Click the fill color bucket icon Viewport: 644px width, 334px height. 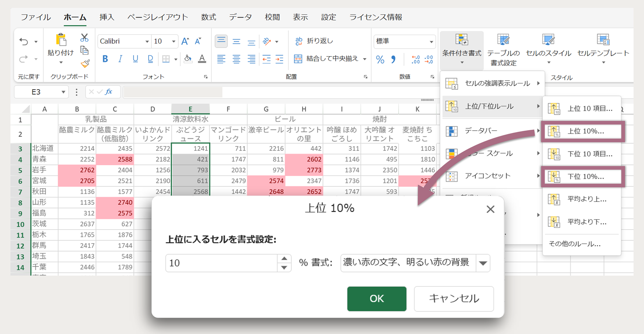tap(188, 59)
